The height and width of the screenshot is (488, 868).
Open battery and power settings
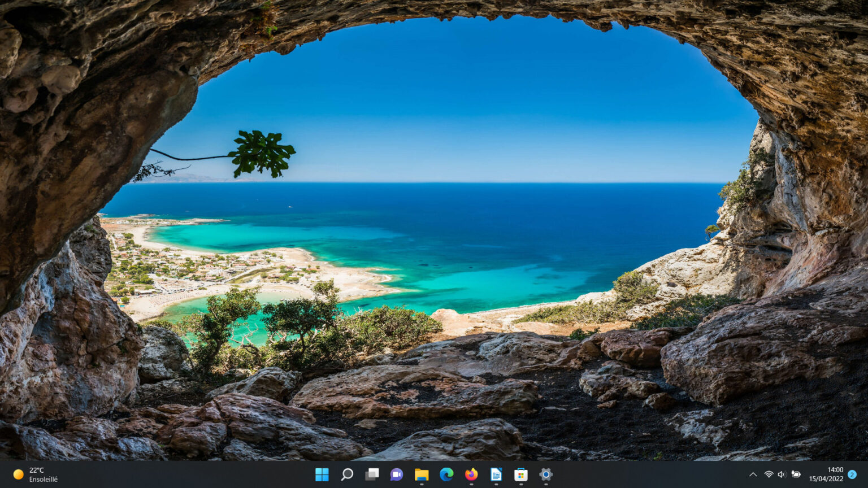[x=797, y=475]
